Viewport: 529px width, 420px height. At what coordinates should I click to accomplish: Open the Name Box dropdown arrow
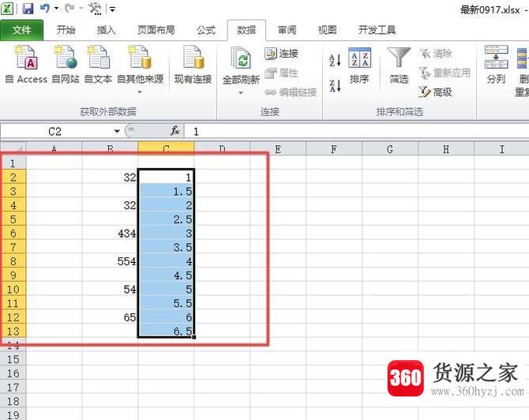[x=117, y=131]
